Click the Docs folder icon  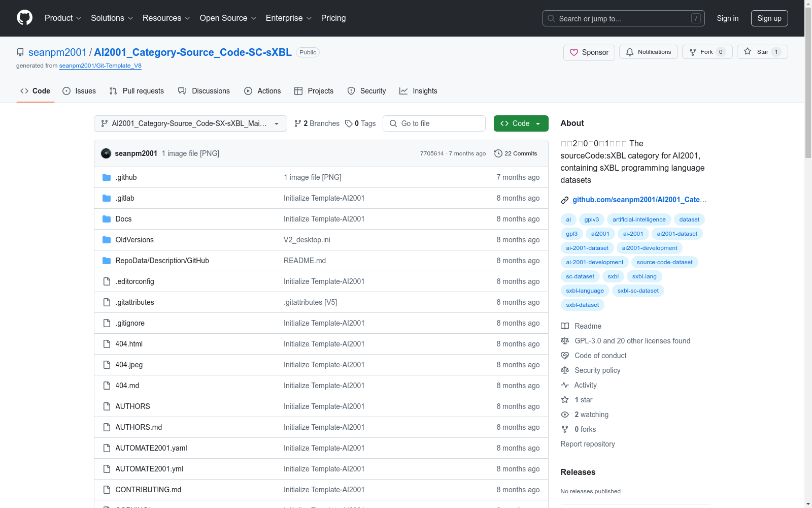pyautogui.click(x=107, y=219)
